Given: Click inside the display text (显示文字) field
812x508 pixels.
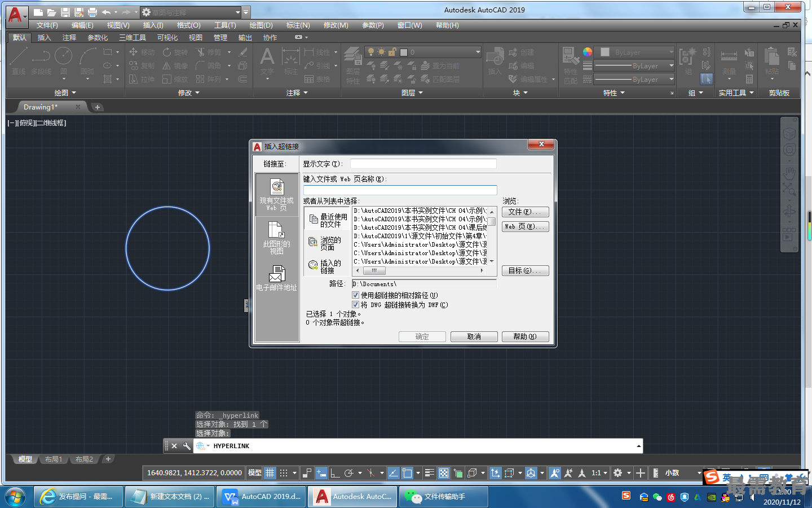Looking at the screenshot, I should pos(423,164).
